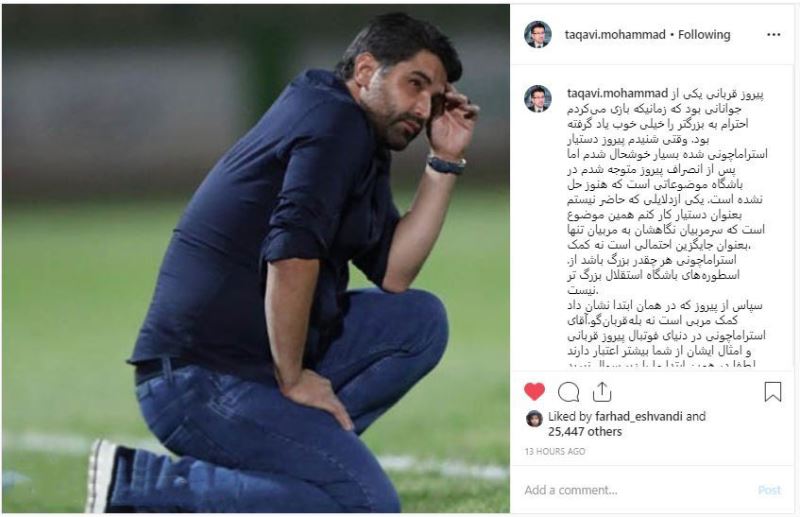The image size is (800, 517).
Task: Open the taqavi.mohammad username in the post header
Action: coord(615,35)
